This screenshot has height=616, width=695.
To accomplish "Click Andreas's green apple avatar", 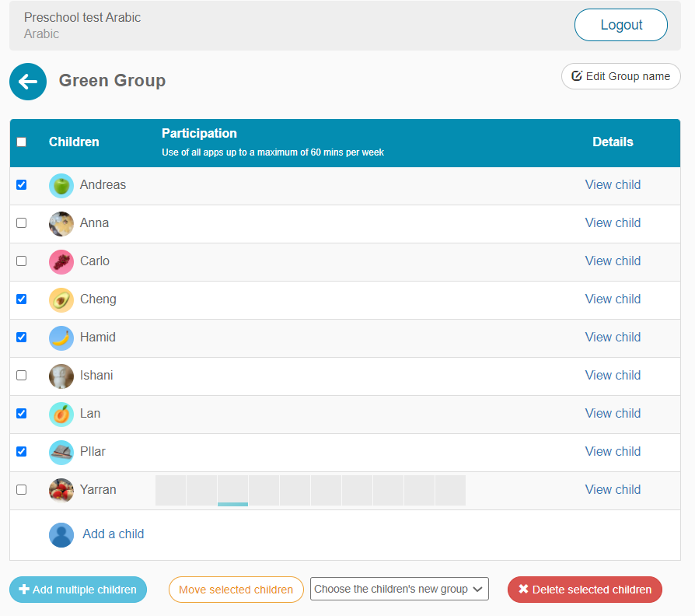I will [61, 185].
